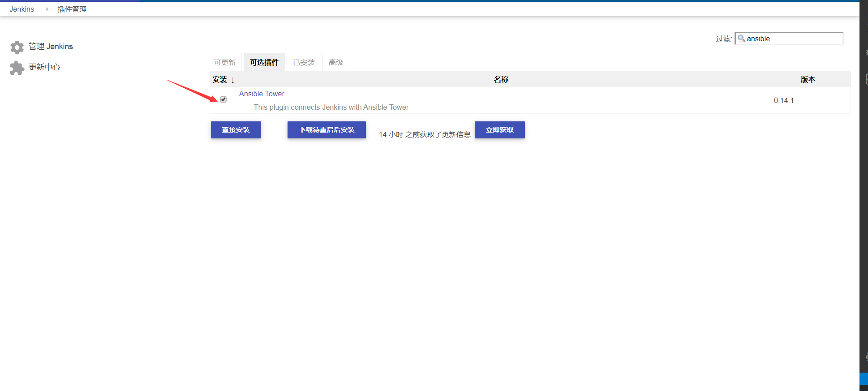Expand the breadcrumb arrow after Jenkins
This screenshot has width=868, height=391.
[47, 9]
